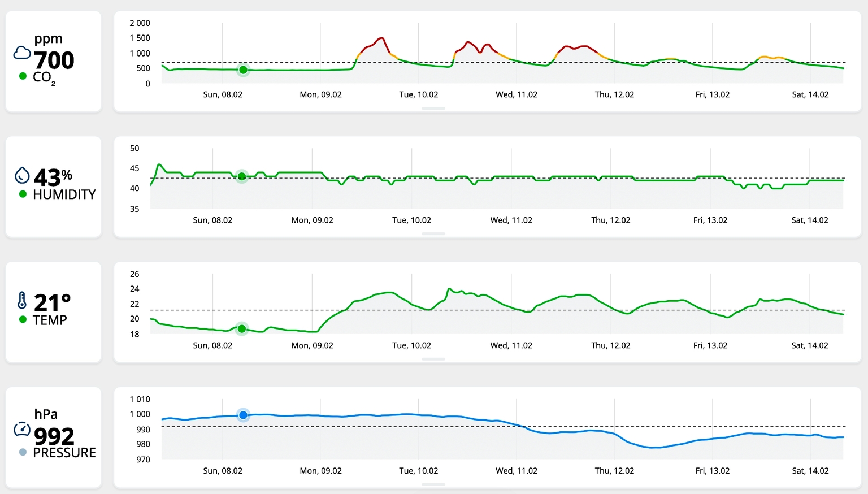Select the blue data point on the pressure chart

(243, 415)
